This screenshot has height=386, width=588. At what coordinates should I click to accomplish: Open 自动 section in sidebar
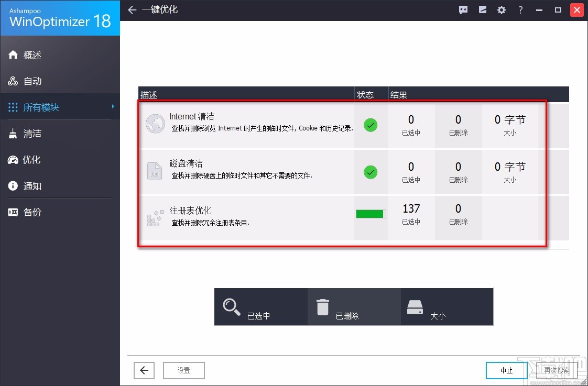[x=60, y=81]
